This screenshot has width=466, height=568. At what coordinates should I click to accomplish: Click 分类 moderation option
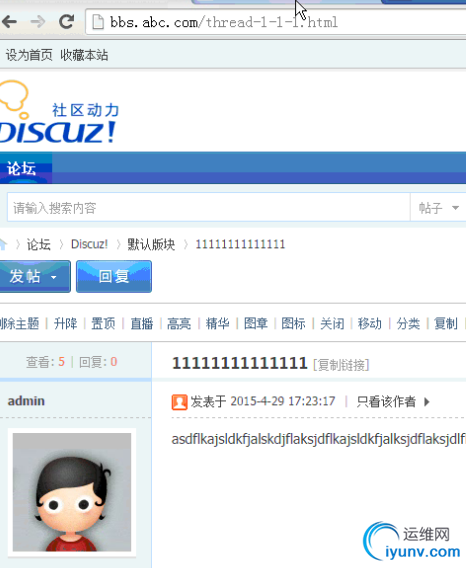click(x=408, y=323)
